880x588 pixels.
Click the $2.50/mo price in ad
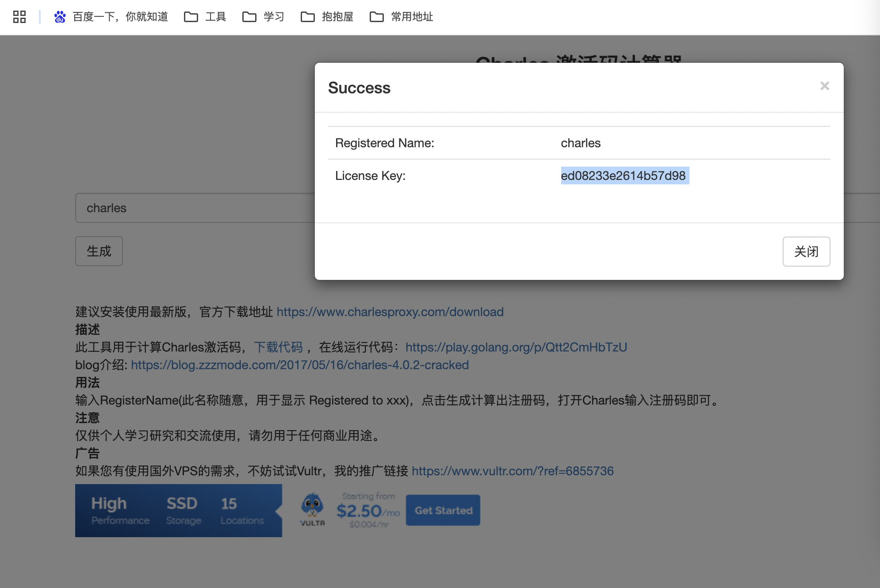tap(367, 511)
